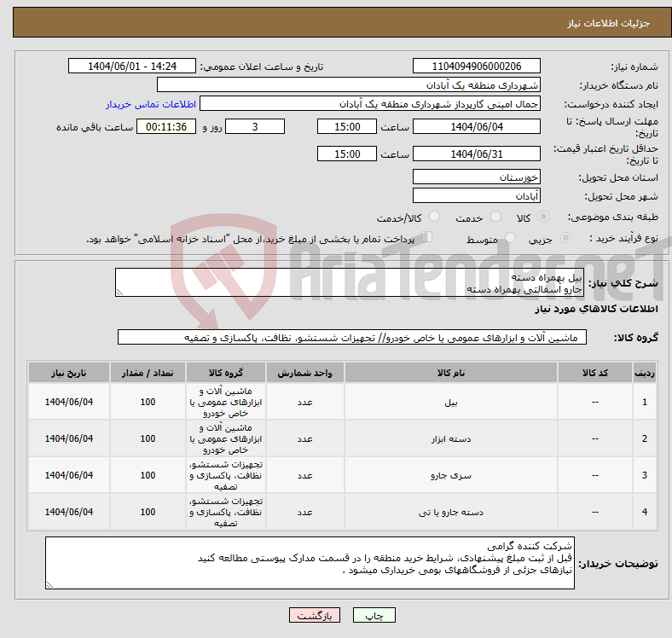Click the buyer organization name field
This screenshot has width=672, height=638.
pyautogui.click(x=349, y=85)
